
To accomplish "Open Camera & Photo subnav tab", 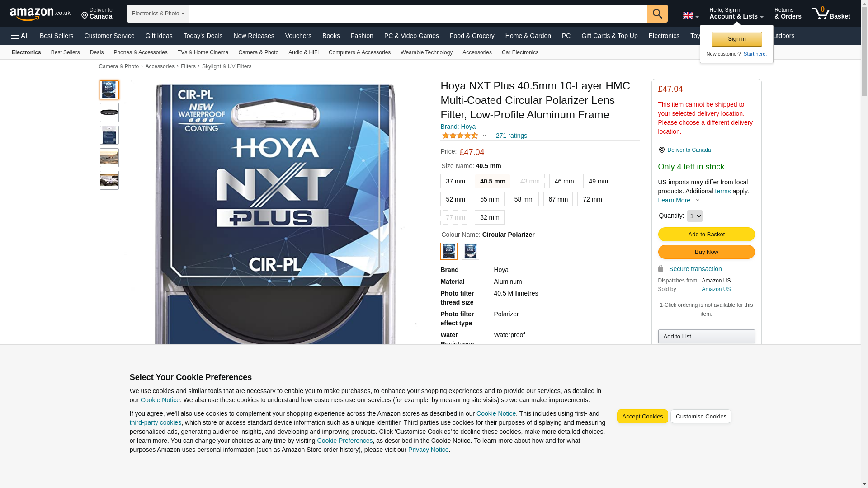I will click(x=258, y=52).
